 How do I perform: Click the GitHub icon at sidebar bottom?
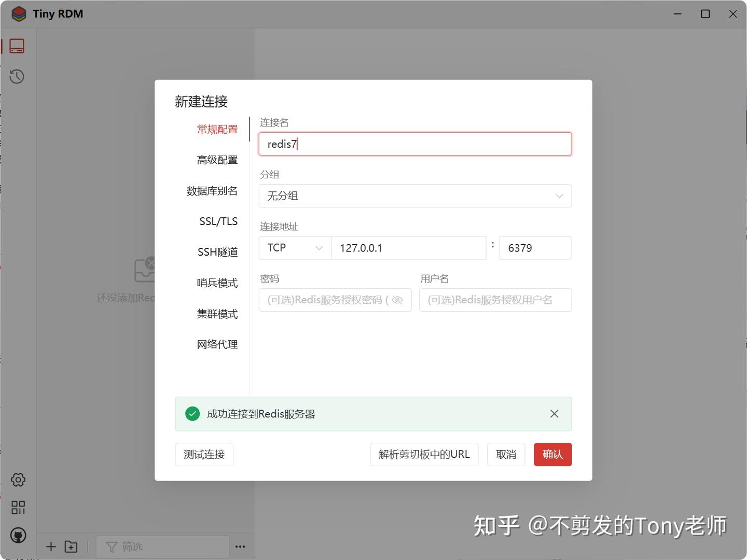click(x=18, y=535)
